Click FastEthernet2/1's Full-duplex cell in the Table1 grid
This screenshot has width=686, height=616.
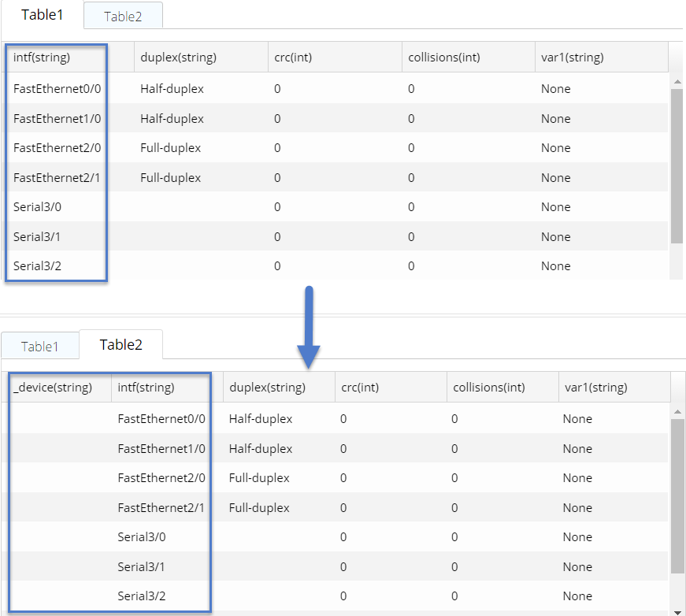[170, 178]
